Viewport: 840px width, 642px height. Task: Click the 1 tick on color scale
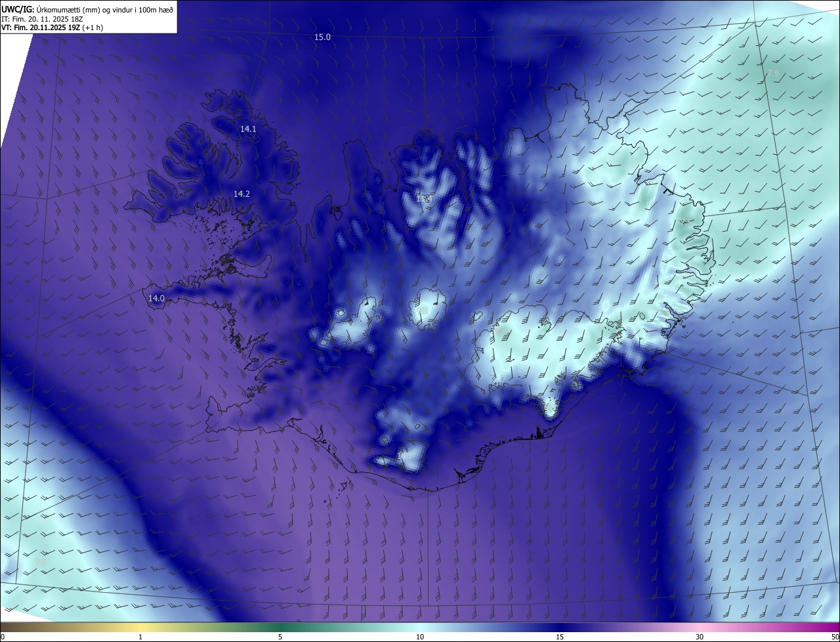pos(140,637)
